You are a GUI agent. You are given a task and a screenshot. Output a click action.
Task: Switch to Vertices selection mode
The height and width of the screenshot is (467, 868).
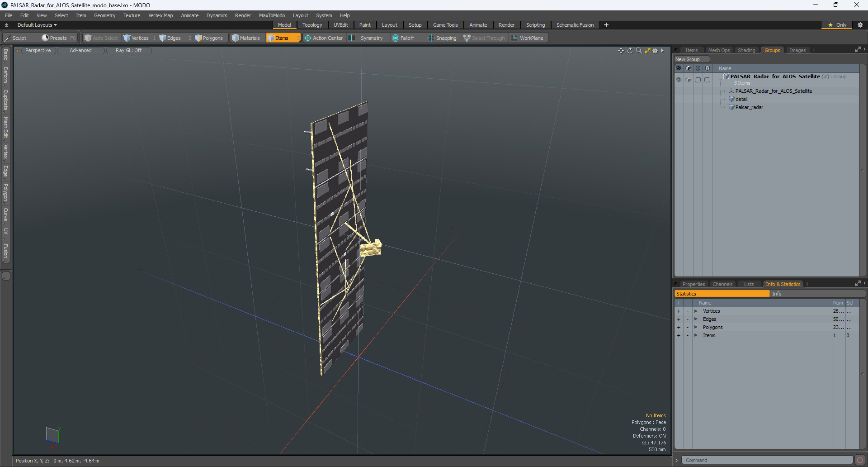tap(136, 38)
